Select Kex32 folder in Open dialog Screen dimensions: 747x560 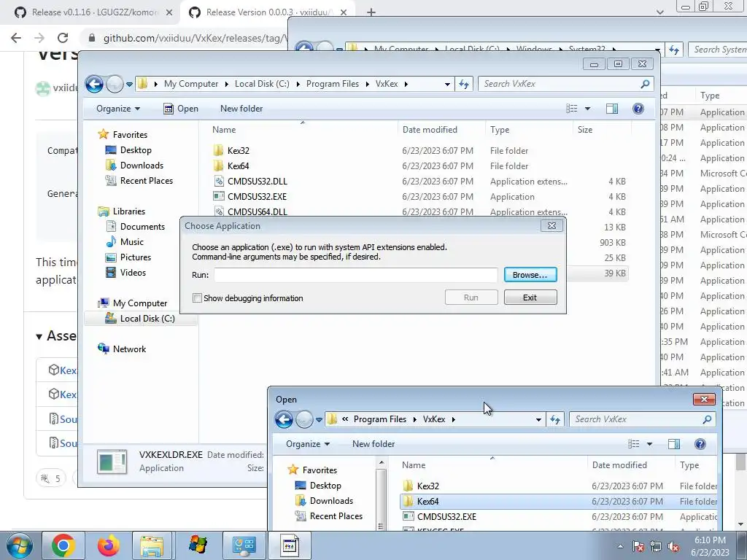point(427,486)
